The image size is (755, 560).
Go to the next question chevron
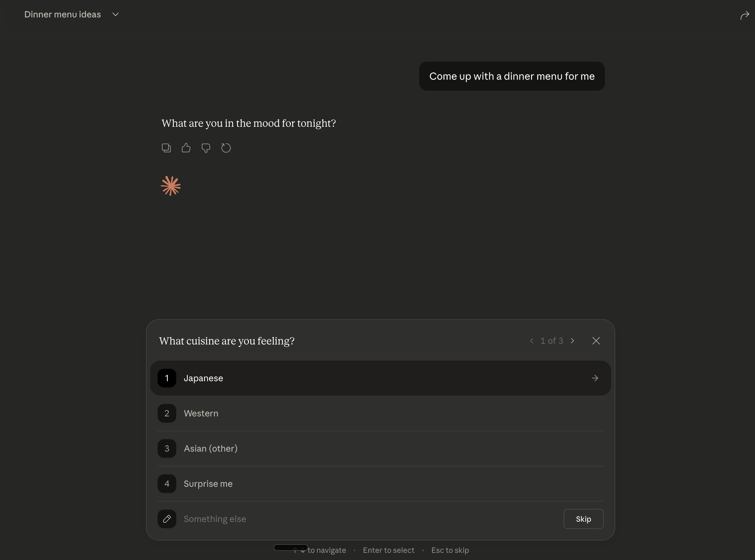(x=572, y=341)
